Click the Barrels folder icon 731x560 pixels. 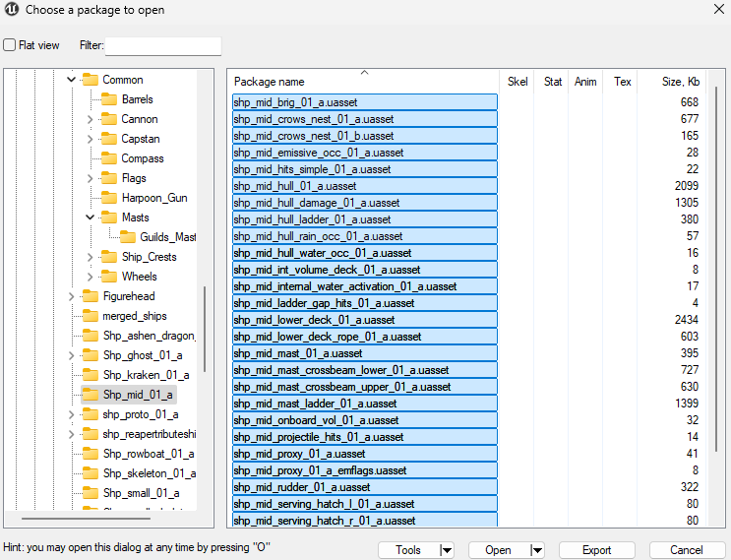point(108,99)
